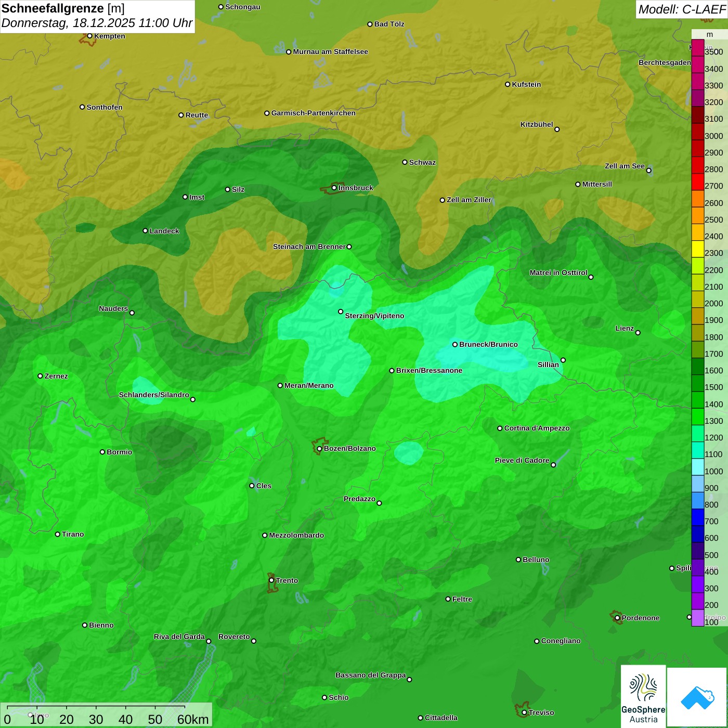Click the Riva del Garda label
Screen dimensions: 728x728
pyautogui.click(x=179, y=637)
